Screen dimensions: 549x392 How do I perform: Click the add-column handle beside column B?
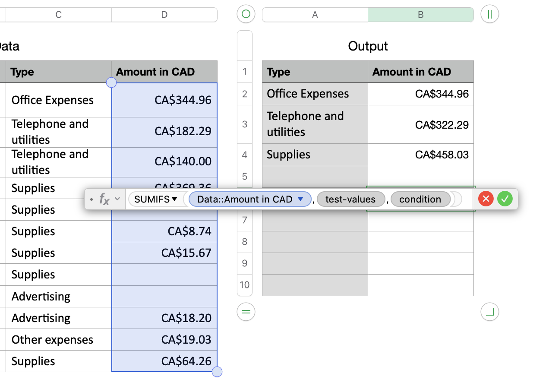coord(489,14)
